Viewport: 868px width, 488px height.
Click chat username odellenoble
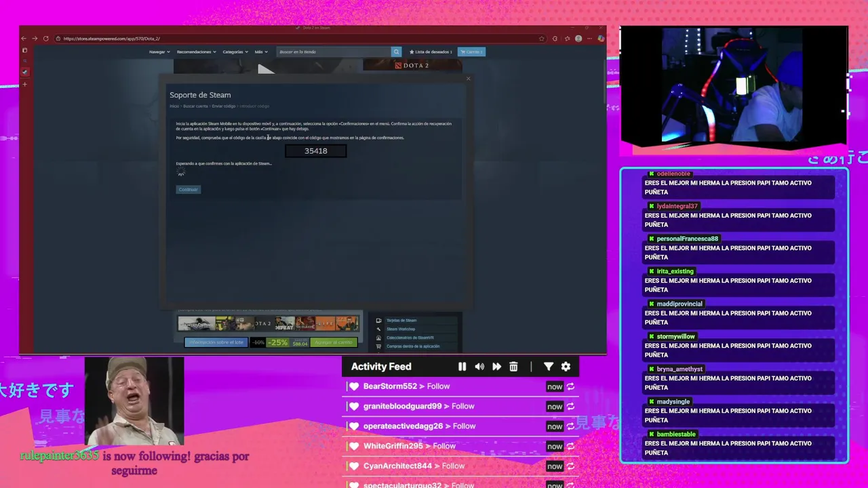pyautogui.click(x=673, y=174)
